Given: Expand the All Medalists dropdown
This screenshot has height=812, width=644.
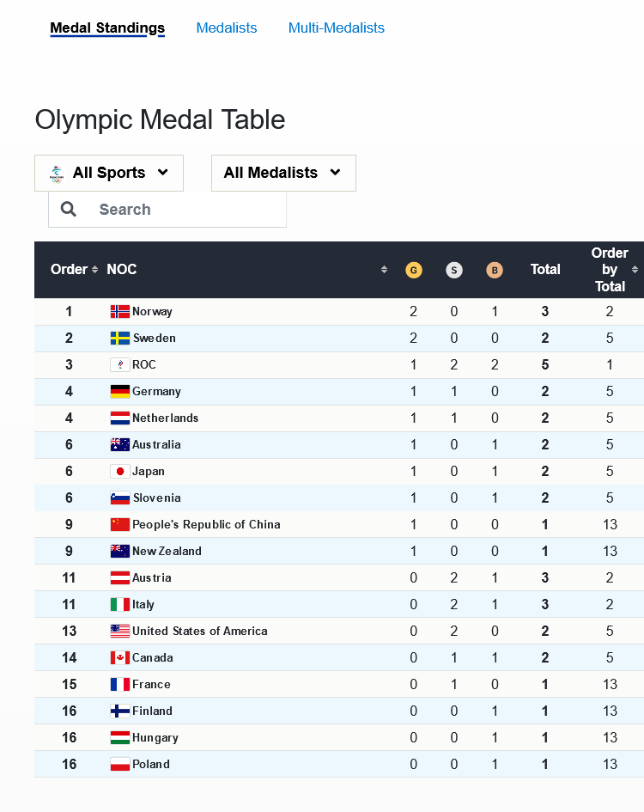Looking at the screenshot, I should (283, 173).
